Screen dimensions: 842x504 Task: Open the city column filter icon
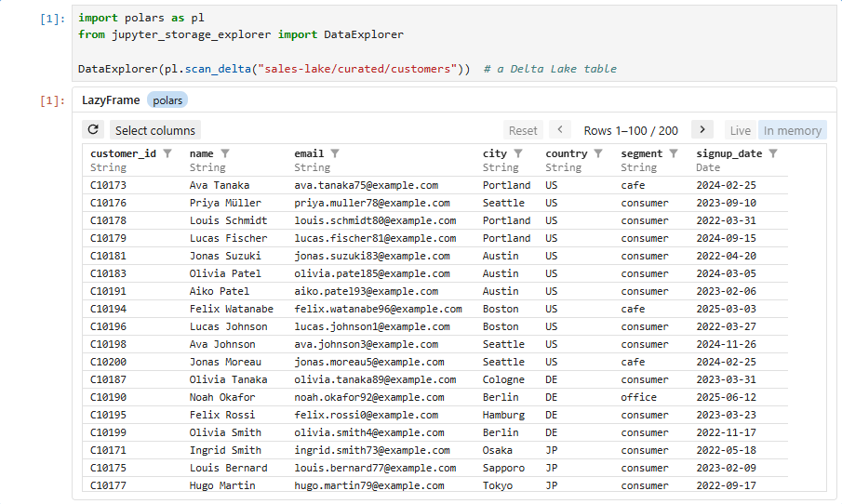point(518,153)
